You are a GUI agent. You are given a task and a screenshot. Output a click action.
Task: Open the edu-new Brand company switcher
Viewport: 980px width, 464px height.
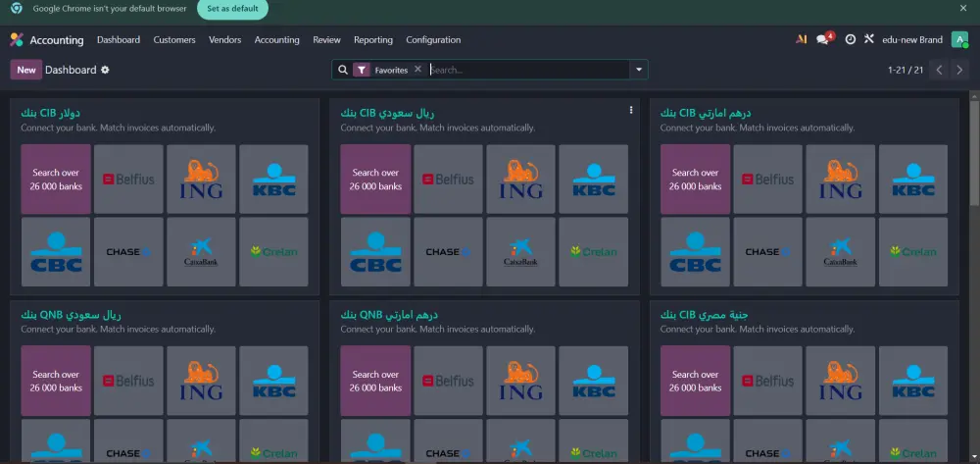tap(911, 39)
